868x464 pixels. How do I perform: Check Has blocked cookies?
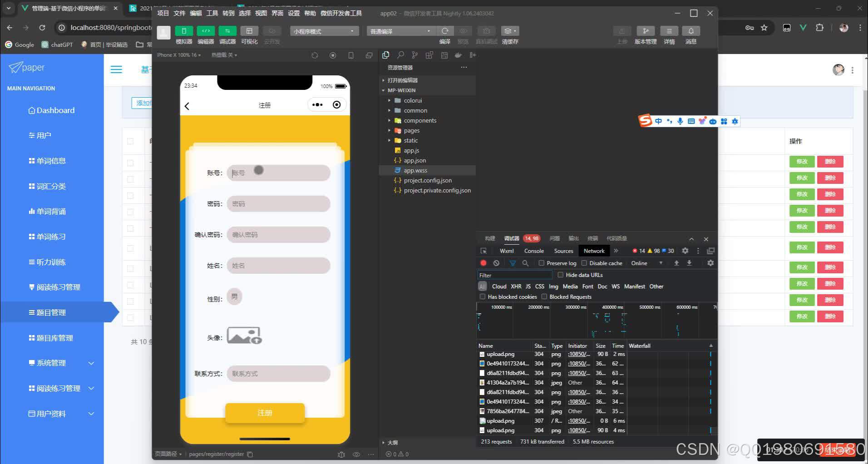pos(483,296)
